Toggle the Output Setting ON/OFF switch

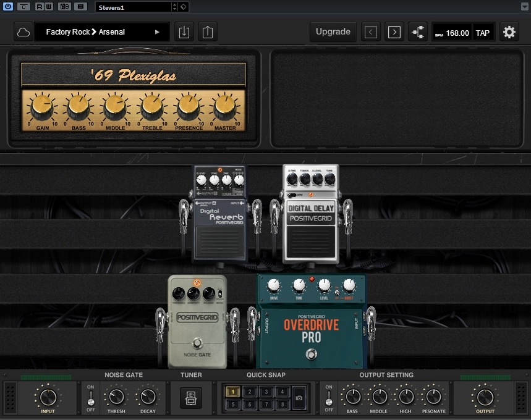coord(329,398)
